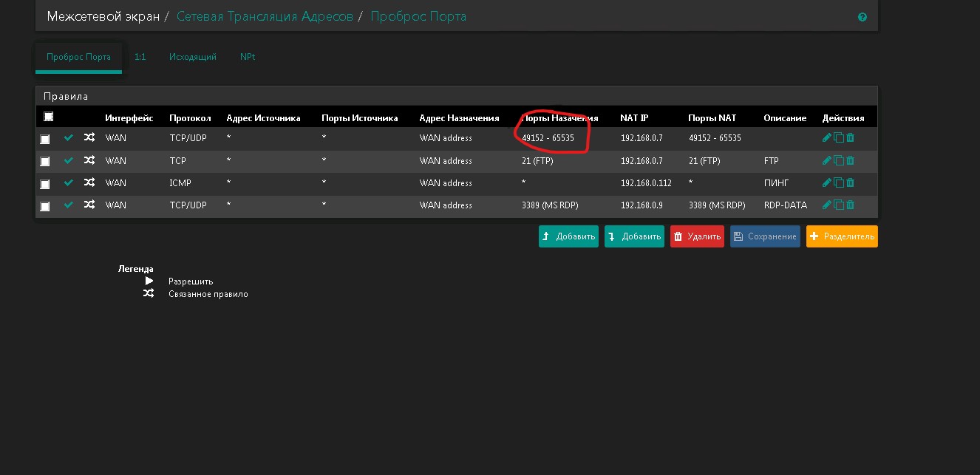
Task: Delete the 49152 - 65535 port forward rule
Action: tap(850, 137)
